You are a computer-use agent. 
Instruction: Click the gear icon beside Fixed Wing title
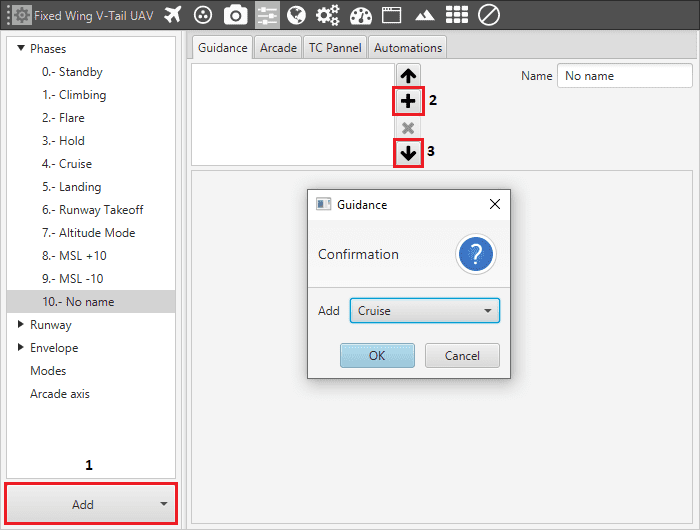(21, 15)
